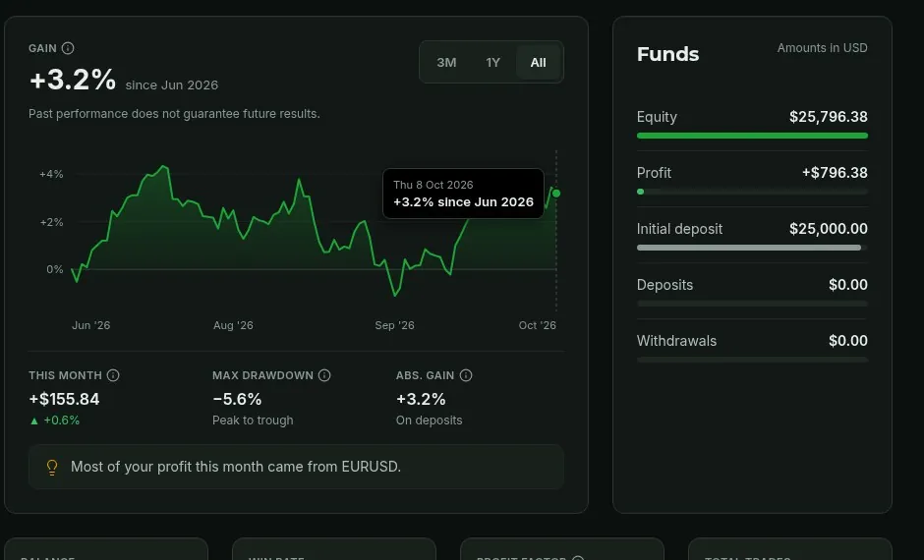Click the Aug '26 axis label
The width and height of the screenshot is (924, 560).
coord(233,325)
